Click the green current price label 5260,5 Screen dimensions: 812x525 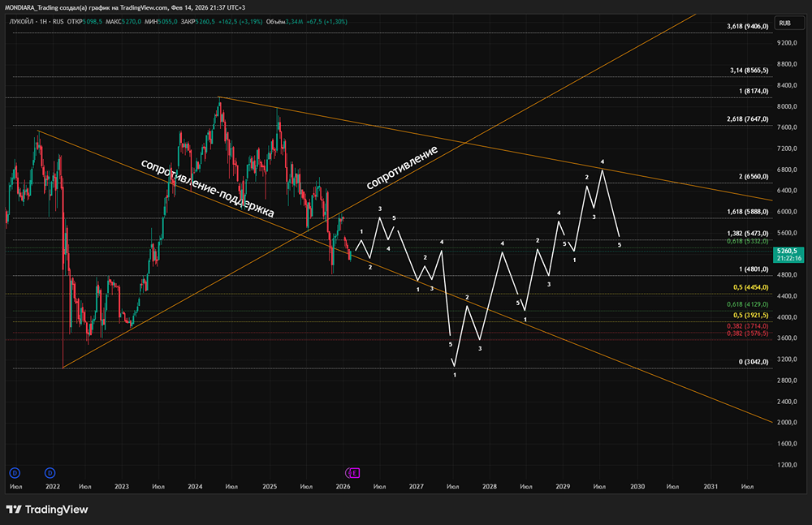tap(788, 252)
